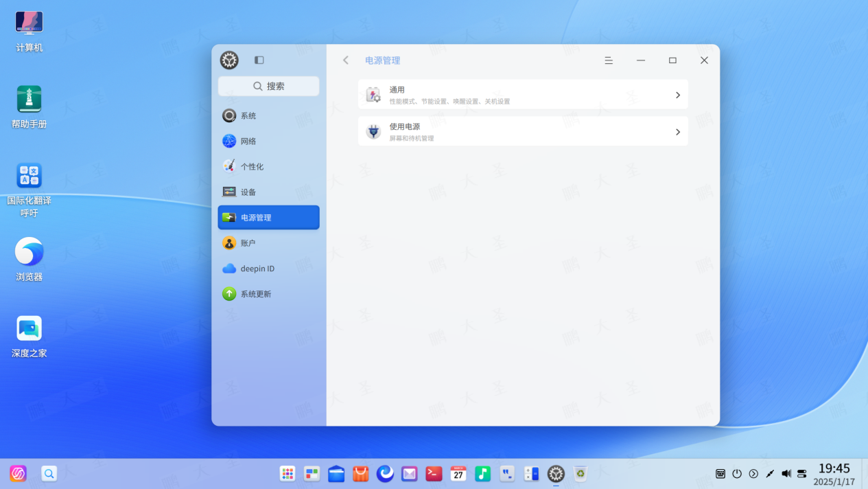868x489 pixels.
Task: Open the launcher grid in dock
Action: pyautogui.click(x=288, y=473)
